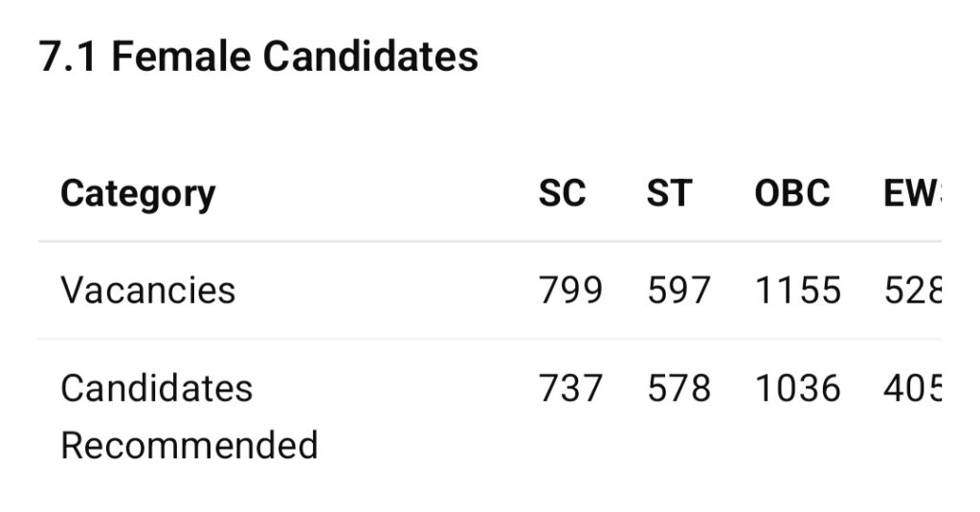Click the SC column header
The image size is (980, 512).
pos(562,193)
